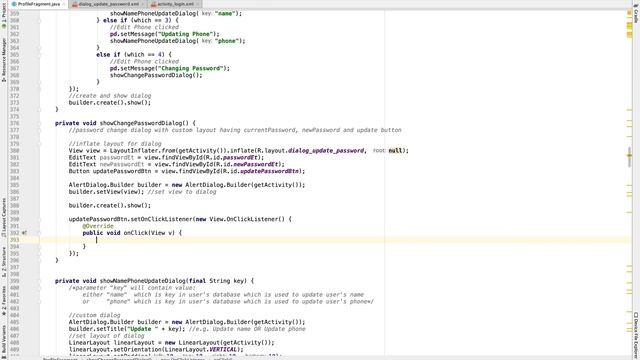This screenshot has width=640, height=360.
Task: Collapse the showChangePasswordDialog method at line 376
Action: coord(40,123)
